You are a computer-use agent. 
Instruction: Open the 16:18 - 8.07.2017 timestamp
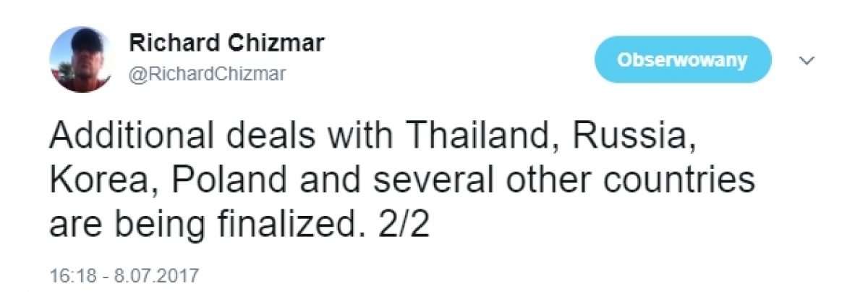point(124,275)
